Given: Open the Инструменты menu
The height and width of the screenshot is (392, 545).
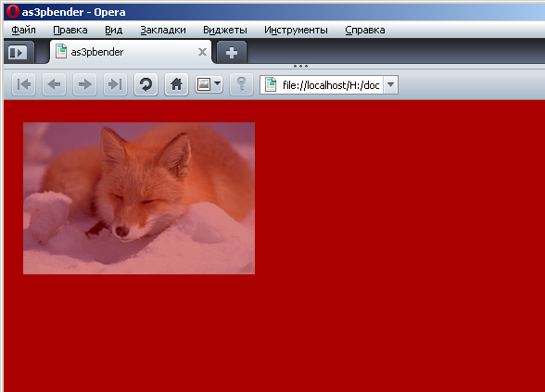Looking at the screenshot, I should click(296, 31).
